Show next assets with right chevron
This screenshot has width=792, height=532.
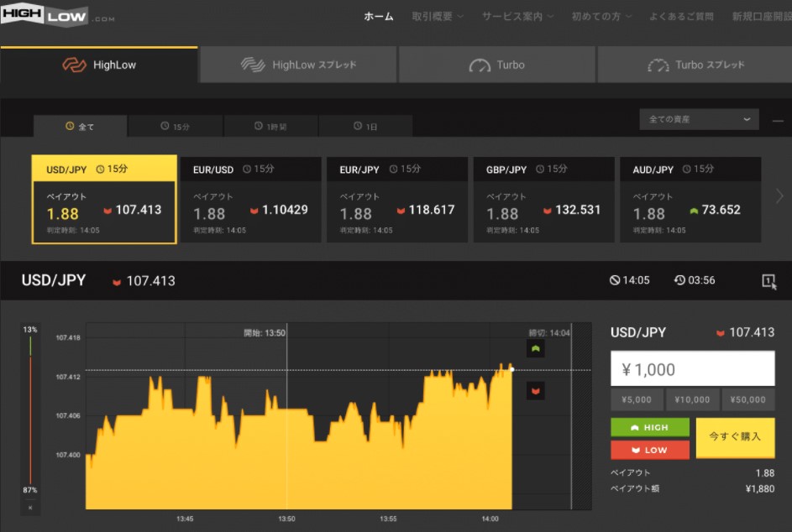click(779, 196)
